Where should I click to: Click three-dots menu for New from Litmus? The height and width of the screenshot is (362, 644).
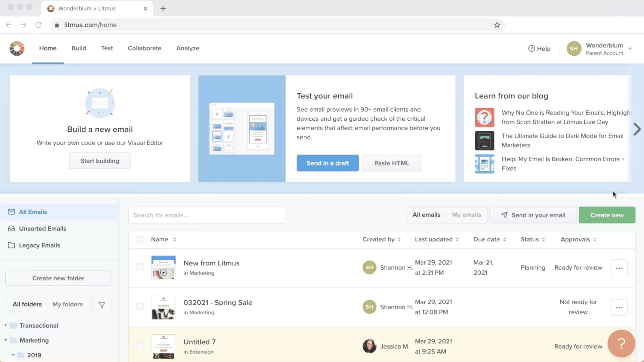pyautogui.click(x=619, y=268)
